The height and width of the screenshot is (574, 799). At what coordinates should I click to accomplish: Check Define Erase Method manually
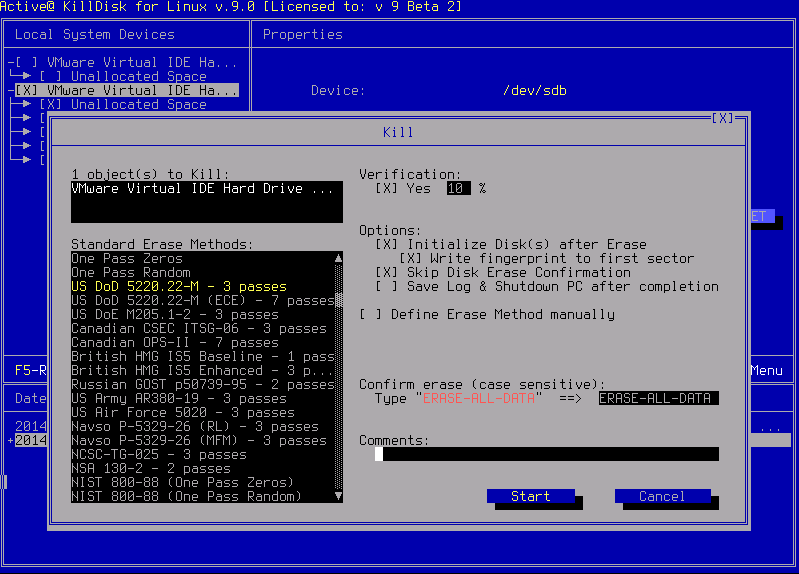coord(370,314)
